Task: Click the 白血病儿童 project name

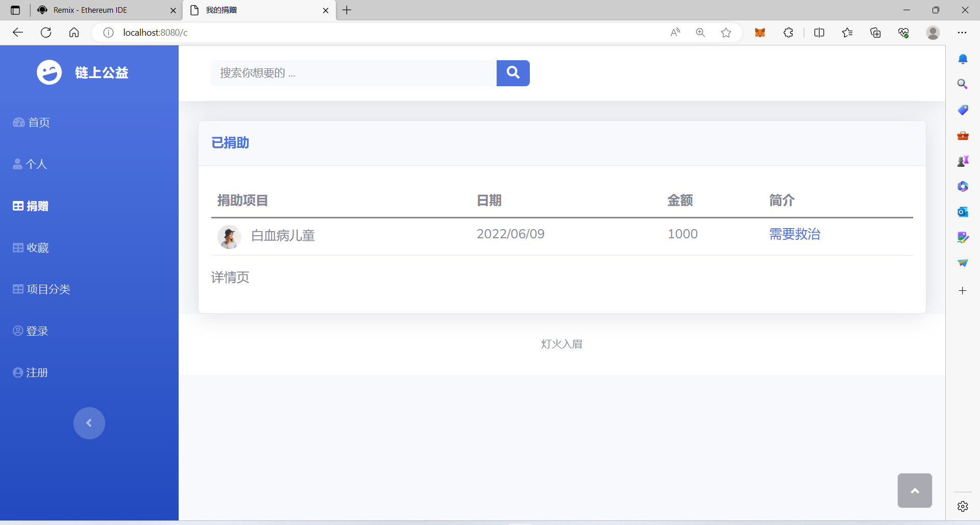Action: tap(283, 236)
